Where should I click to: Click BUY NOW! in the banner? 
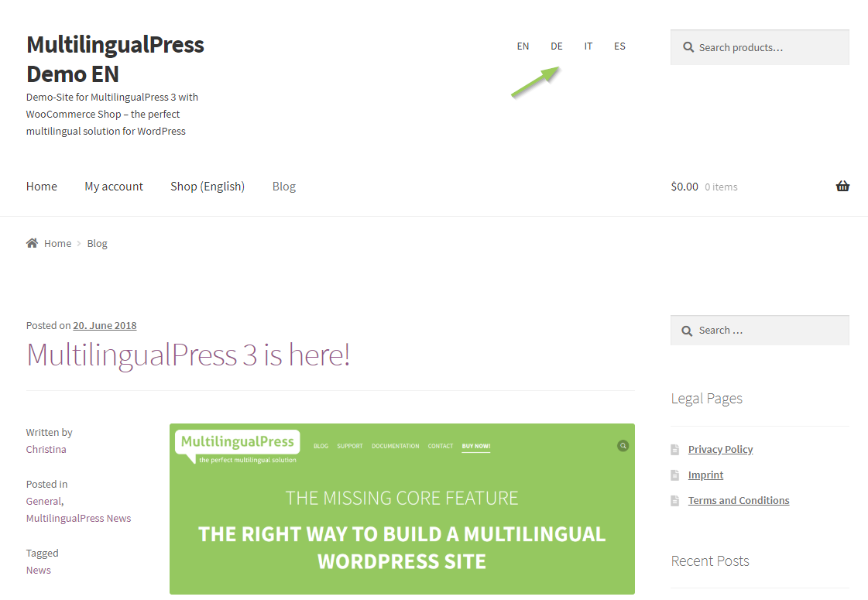click(x=476, y=446)
